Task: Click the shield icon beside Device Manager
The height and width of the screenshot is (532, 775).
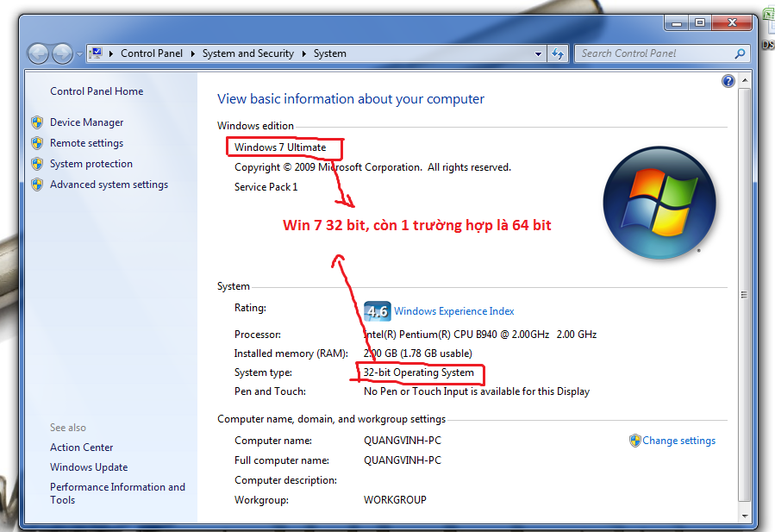Action: (x=37, y=122)
